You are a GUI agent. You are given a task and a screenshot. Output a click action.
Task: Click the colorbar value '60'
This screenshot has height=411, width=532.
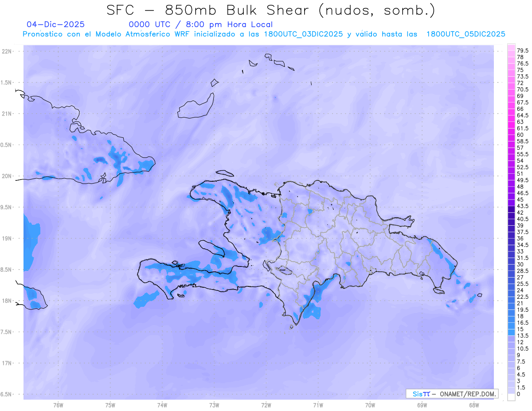pos(520,135)
